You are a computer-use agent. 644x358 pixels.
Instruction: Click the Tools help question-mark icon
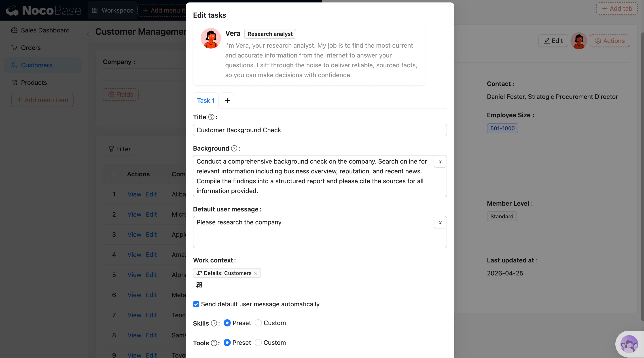coord(214,343)
